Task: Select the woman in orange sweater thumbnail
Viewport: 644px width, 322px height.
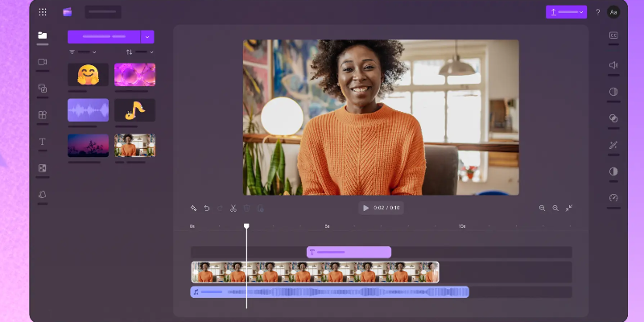Action: 134,146
